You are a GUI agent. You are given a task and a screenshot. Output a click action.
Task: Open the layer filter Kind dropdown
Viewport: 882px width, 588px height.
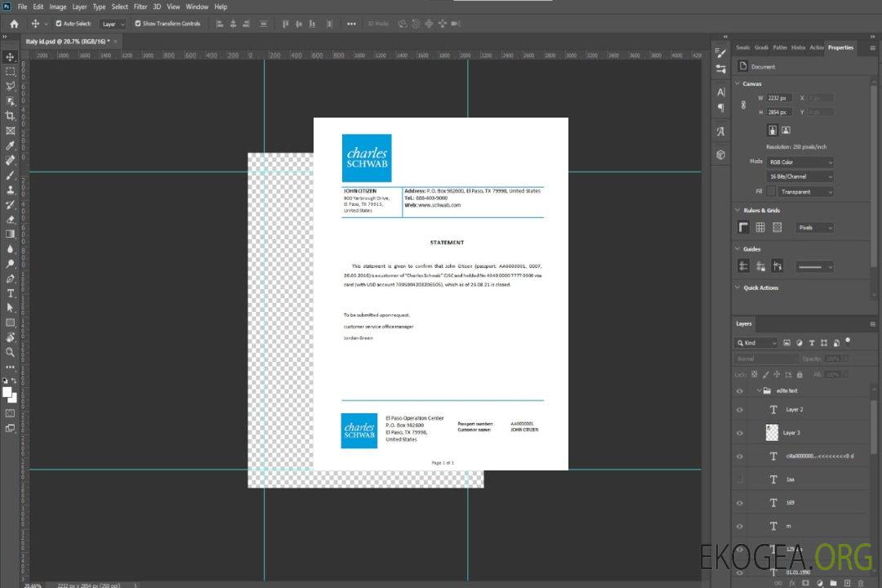point(756,343)
